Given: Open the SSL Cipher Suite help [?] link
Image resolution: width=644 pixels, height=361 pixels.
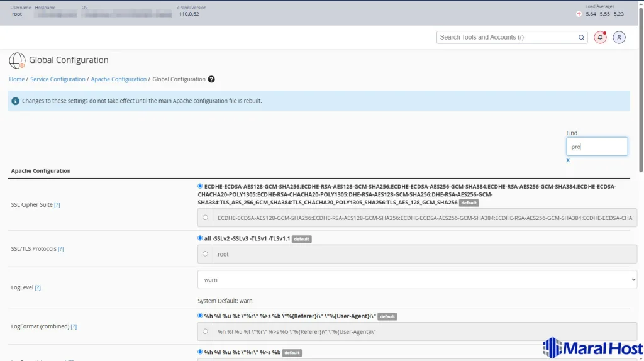Looking at the screenshot, I should tap(57, 205).
